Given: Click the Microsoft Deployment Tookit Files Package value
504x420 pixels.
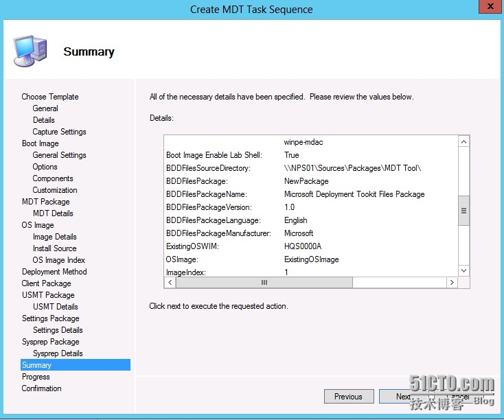Looking at the screenshot, I should coord(354,194).
